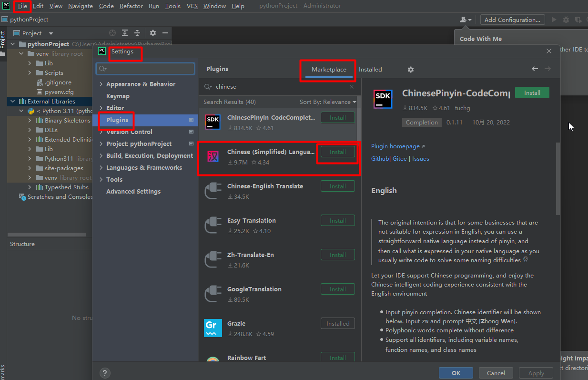
Task: Click the Debug bug icon in the toolbar
Action: (x=566, y=20)
